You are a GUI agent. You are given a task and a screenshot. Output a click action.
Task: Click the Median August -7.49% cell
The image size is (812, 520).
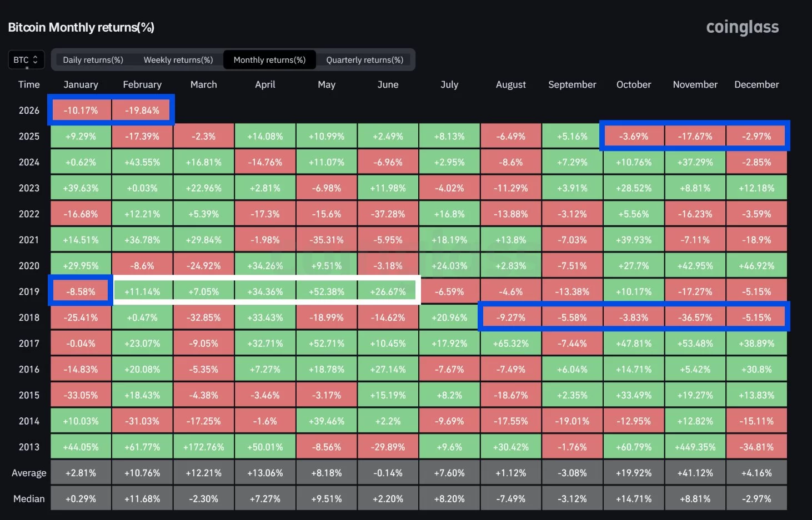[510, 499]
